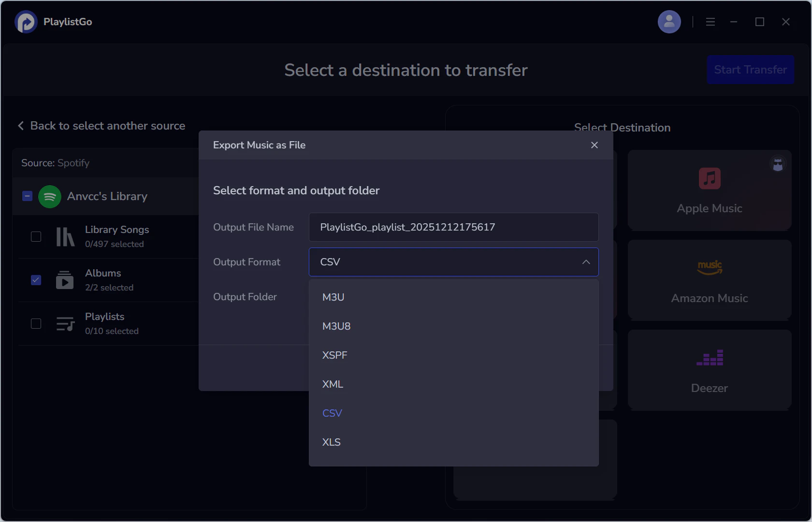Select XSPF from the format list
The width and height of the screenshot is (812, 522).
tap(334, 355)
